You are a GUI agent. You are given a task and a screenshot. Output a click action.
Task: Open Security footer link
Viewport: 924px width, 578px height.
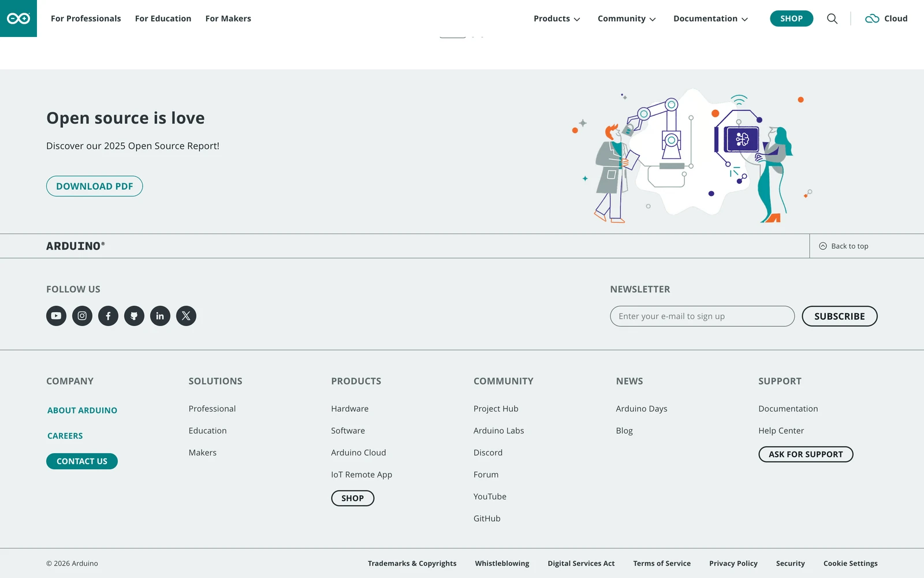point(791,564)
